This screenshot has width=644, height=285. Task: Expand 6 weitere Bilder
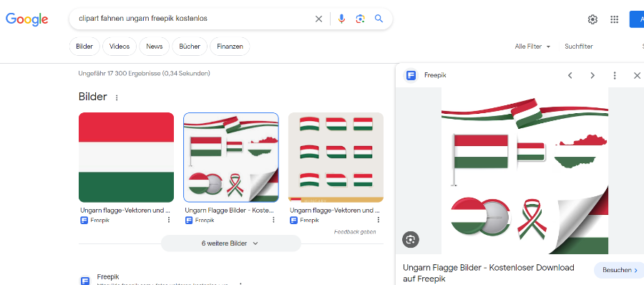tap(231, 243)
